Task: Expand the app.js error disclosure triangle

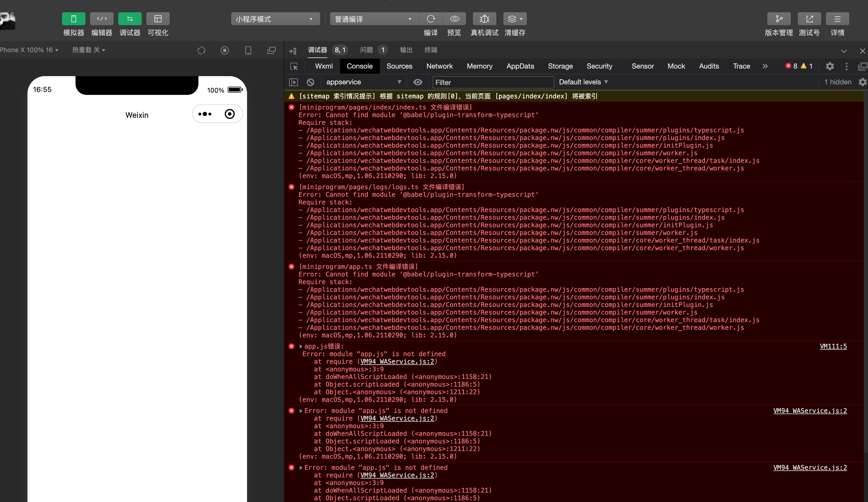Action: point(301,346)
